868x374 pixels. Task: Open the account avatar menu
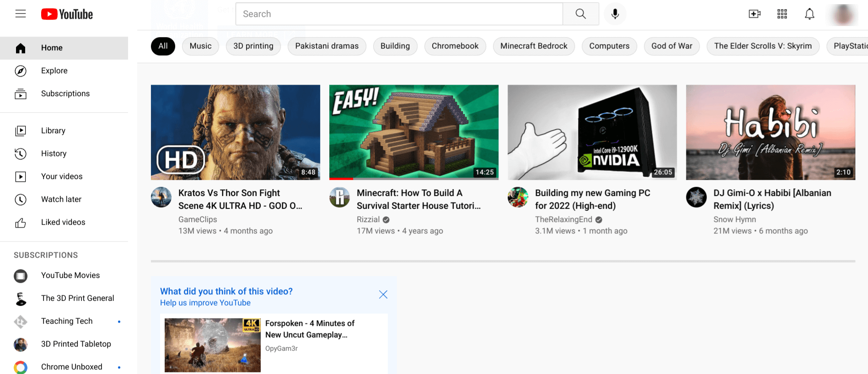click(x=844, y=14)
